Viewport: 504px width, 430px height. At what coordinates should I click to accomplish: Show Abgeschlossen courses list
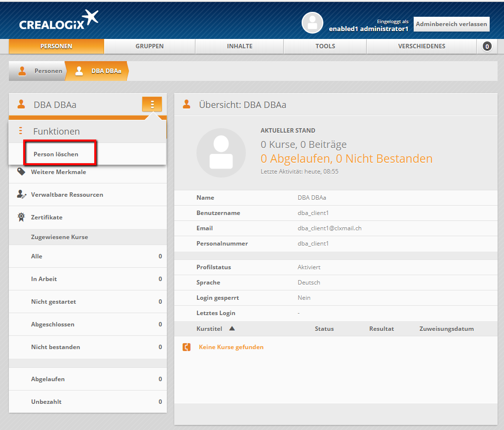click(x=53, y=324)
